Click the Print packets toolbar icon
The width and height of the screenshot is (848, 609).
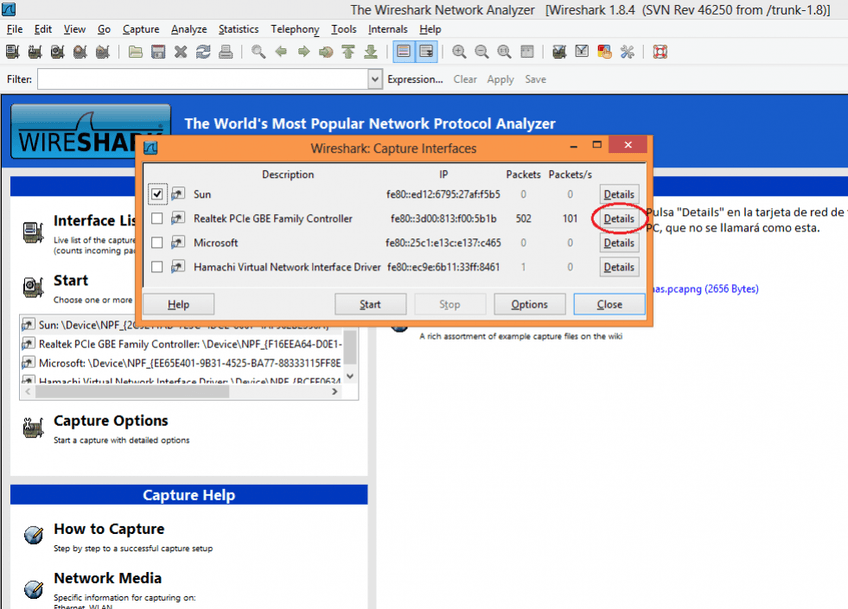(226, 51)
